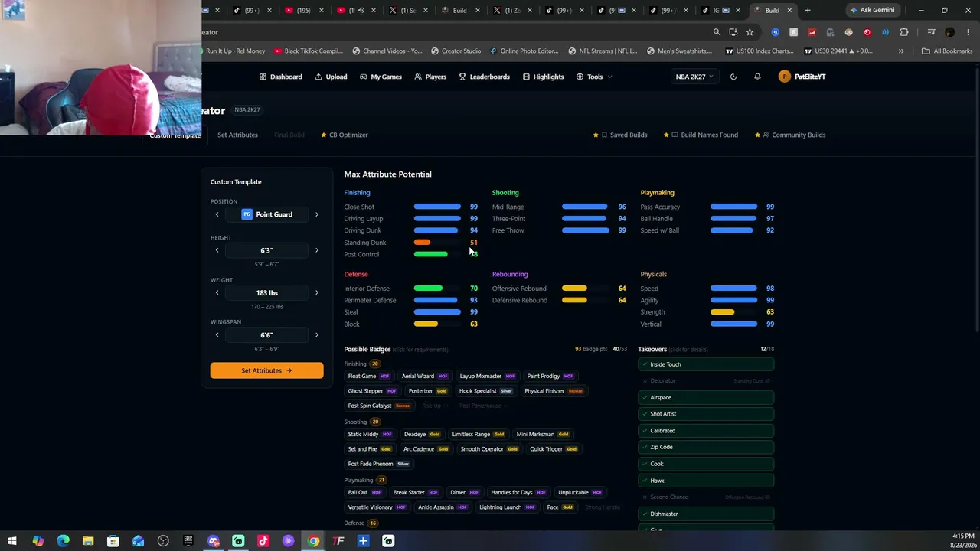
Task: Open the PatEliteYT profile avatar
Action: tap(784, 77)
